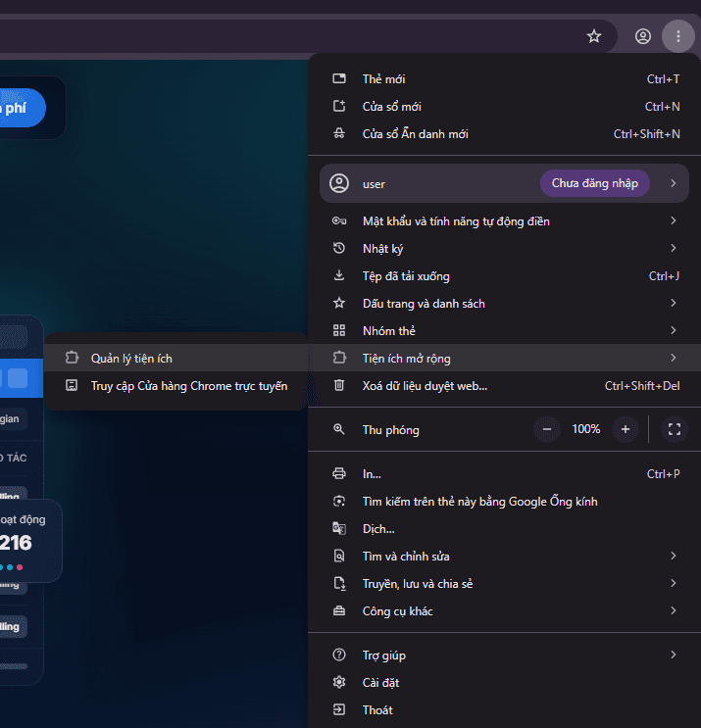Click the 216 number on the page card
701x728 pixels.
pyautogui.click(x=16, y=542)
